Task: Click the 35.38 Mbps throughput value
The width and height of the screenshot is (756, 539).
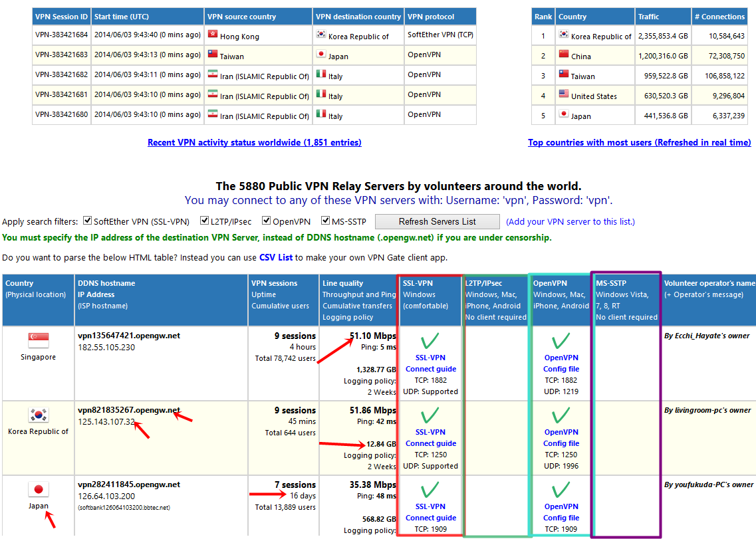Action: coord(373,485)
